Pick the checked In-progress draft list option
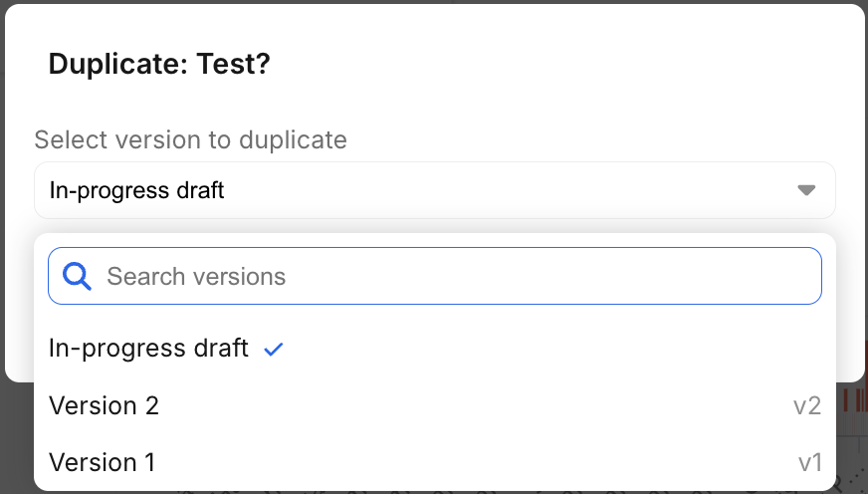868x494 pixels. pos(148,349)
